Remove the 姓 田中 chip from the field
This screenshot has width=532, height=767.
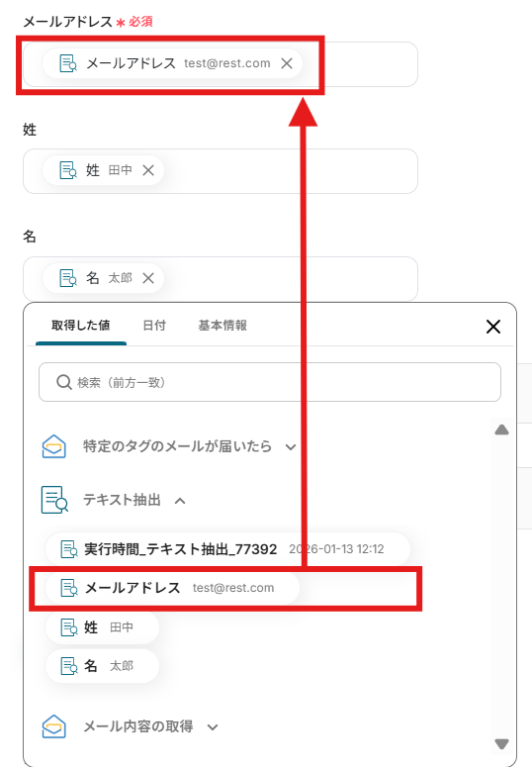click(x=148, y=170)
